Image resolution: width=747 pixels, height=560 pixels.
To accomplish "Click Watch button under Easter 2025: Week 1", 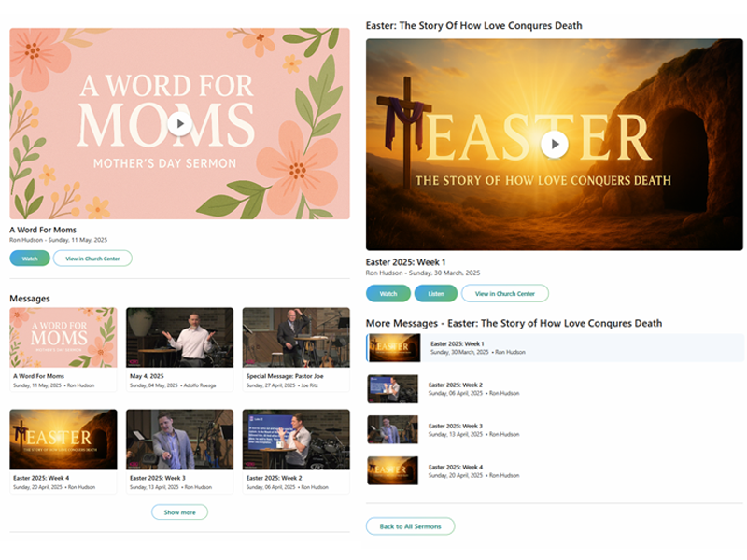I will coord(388,293).
